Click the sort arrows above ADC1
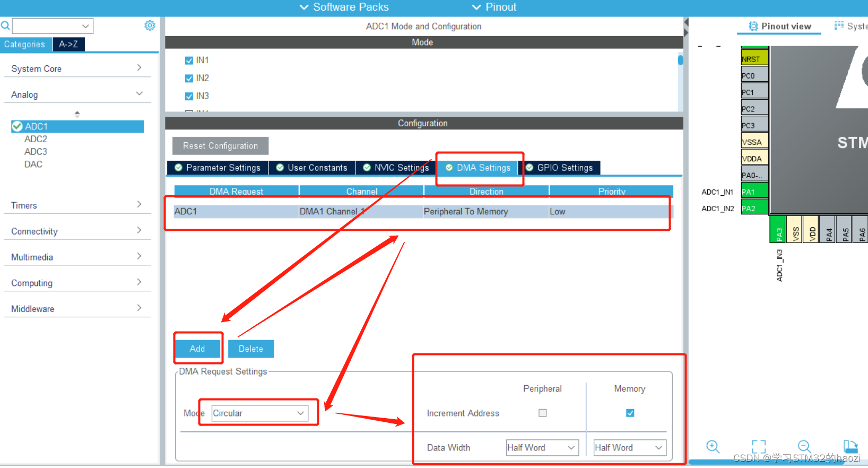Viewport: 868px width, 468px height. [77, 114]
